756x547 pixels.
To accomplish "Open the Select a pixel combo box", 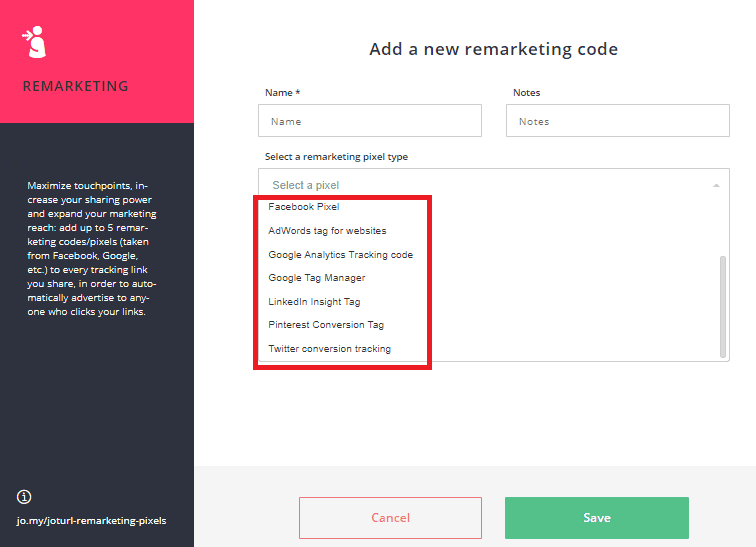I will [x=494, y=185].
